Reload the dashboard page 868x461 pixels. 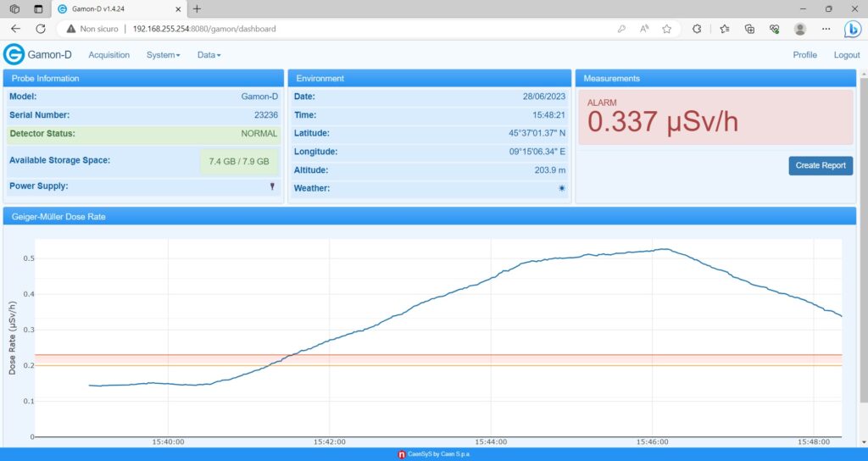41,29
